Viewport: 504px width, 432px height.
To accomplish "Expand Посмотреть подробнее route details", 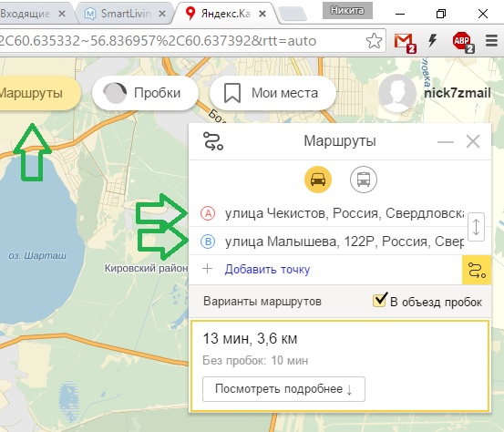I will 283,389.
